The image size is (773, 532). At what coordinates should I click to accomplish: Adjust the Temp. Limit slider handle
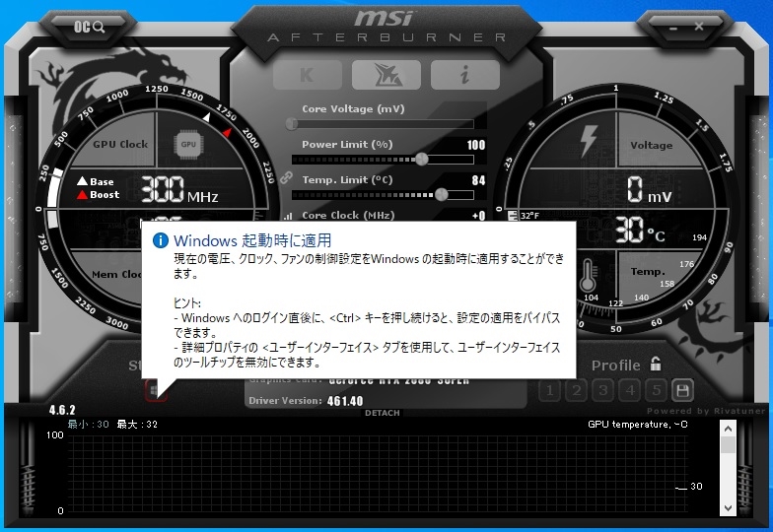tap(442, 195)
